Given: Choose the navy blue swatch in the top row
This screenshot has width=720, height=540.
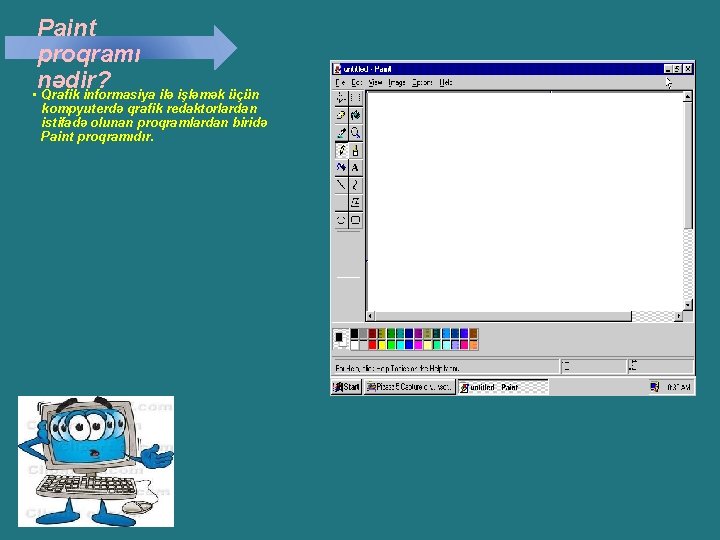Looking at the screenshot, I should tap(409, 333).
